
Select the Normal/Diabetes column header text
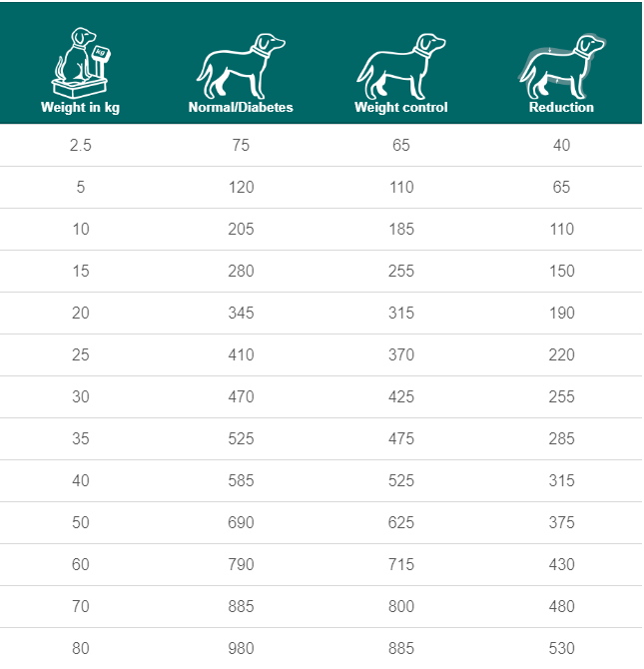[x=241, y=107]
